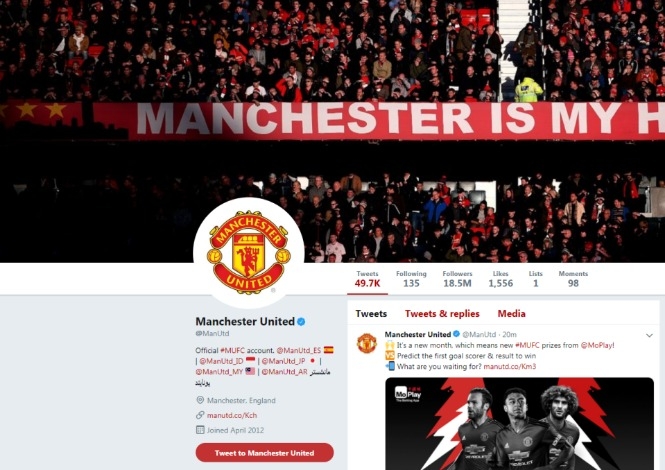
Task: Click the verified badge in the tweet header
Action: (456, 334)
